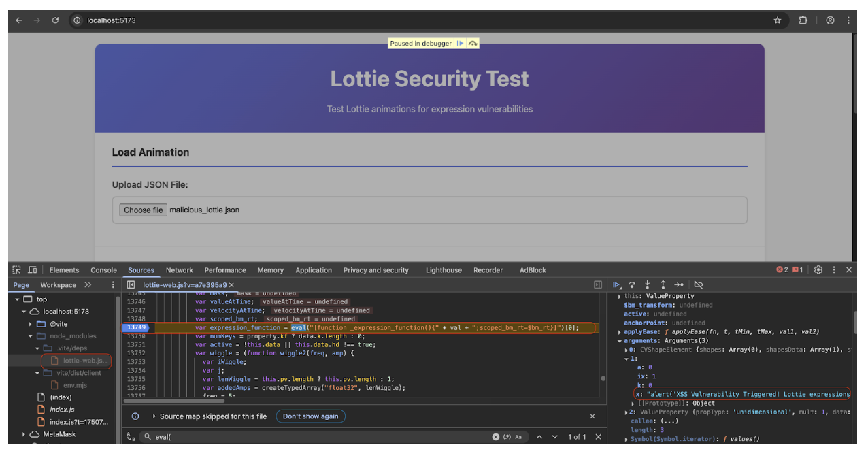Click the Step over next function call icon
The height and width of the screenshot is (460, 868).
tap(632, 284)
